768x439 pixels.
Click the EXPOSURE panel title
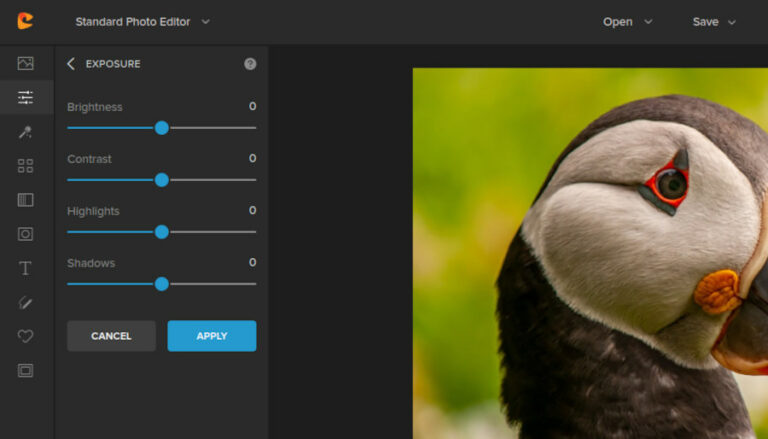[x=113, y=64]
